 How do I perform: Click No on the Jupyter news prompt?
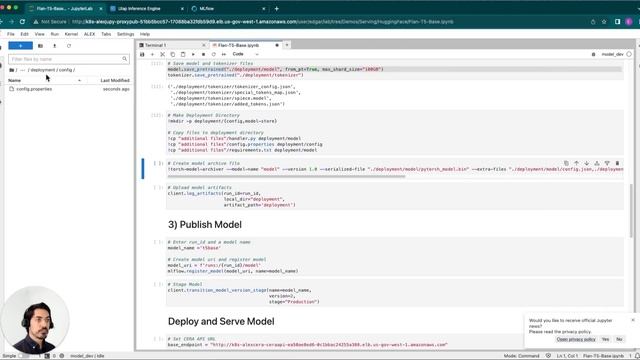pyautogui.click(x=619, y=339)
